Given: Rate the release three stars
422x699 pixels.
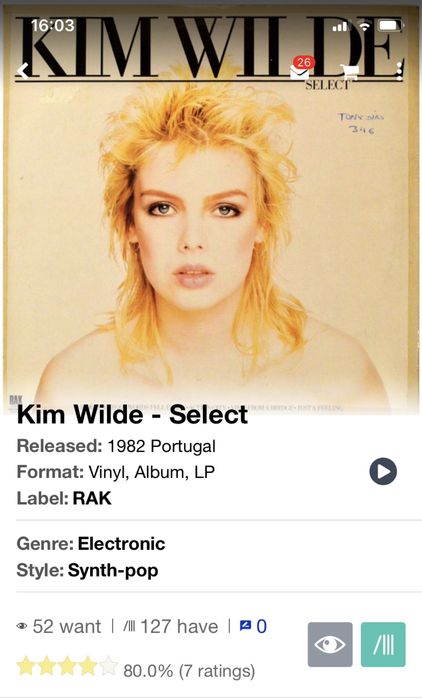Looking at the screenshot, I should pyautogui.click(x=67, y=666).
